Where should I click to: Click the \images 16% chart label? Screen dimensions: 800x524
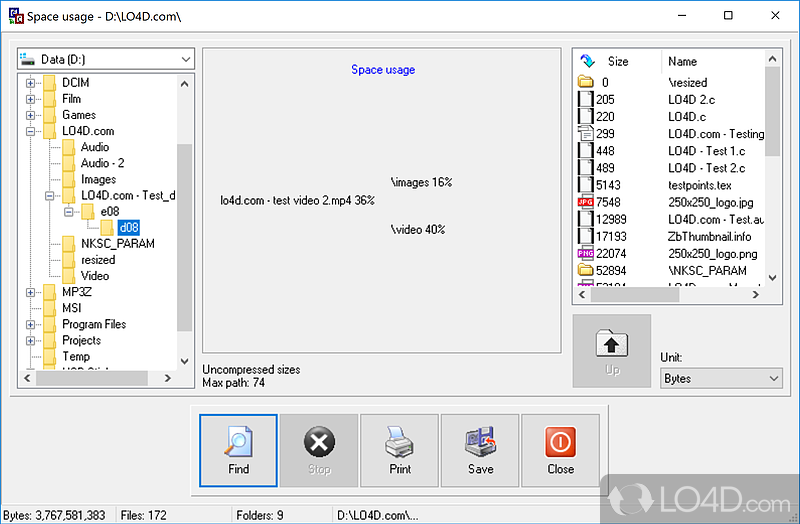click(x=421, y=182)
